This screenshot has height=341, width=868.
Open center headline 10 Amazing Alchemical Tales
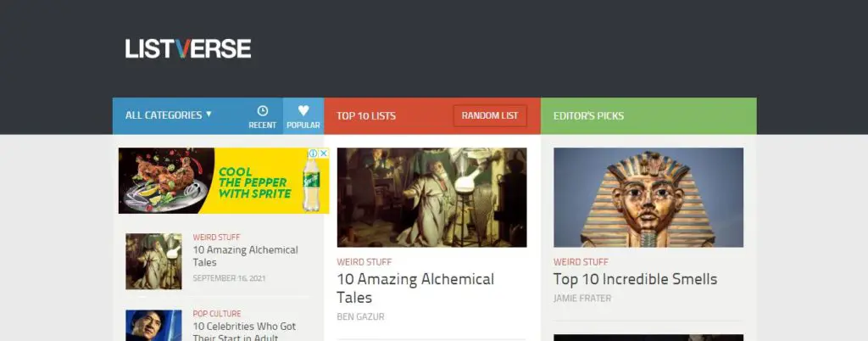pos(415,288)
